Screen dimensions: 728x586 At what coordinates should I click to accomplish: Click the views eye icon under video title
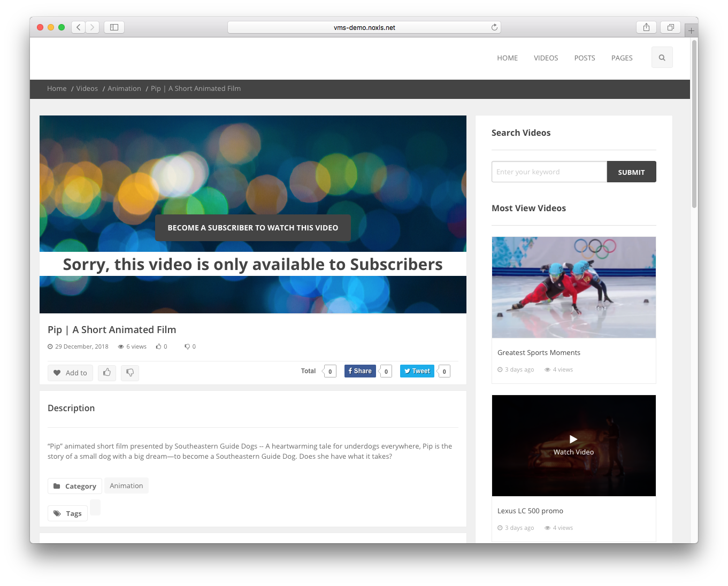click(x=121, y=346)
